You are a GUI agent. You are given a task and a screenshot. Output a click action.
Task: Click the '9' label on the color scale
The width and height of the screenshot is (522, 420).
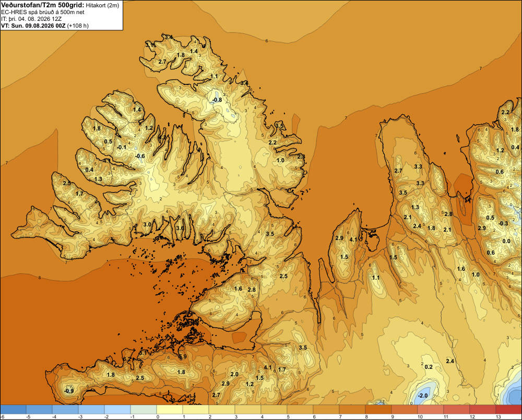[x=393, y=417]
